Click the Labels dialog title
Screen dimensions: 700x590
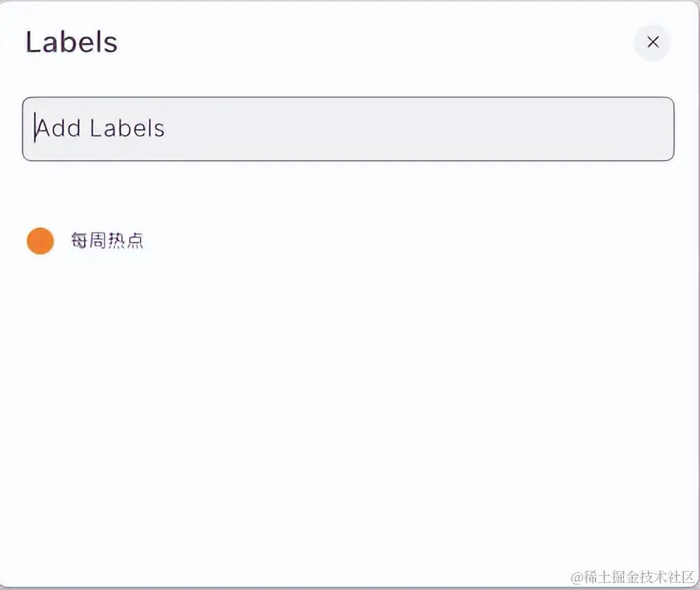72,43
